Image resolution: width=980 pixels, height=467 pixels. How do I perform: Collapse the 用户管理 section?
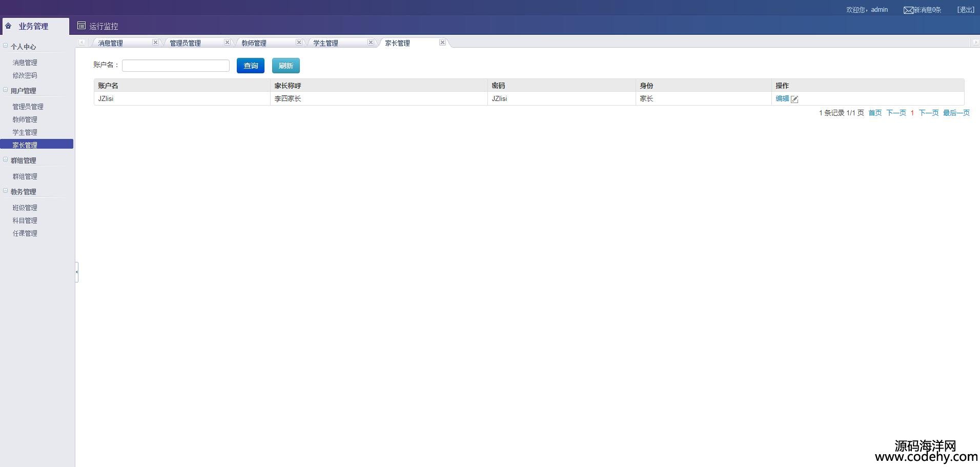click(x=6, y=90)
